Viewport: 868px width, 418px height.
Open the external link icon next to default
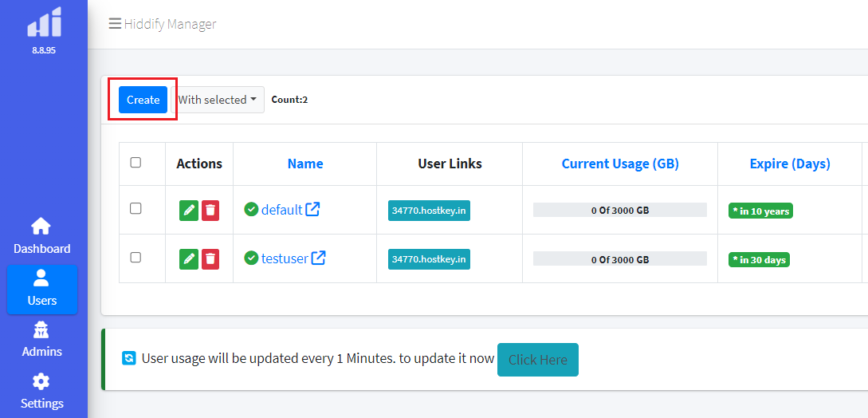click(313, 210)
